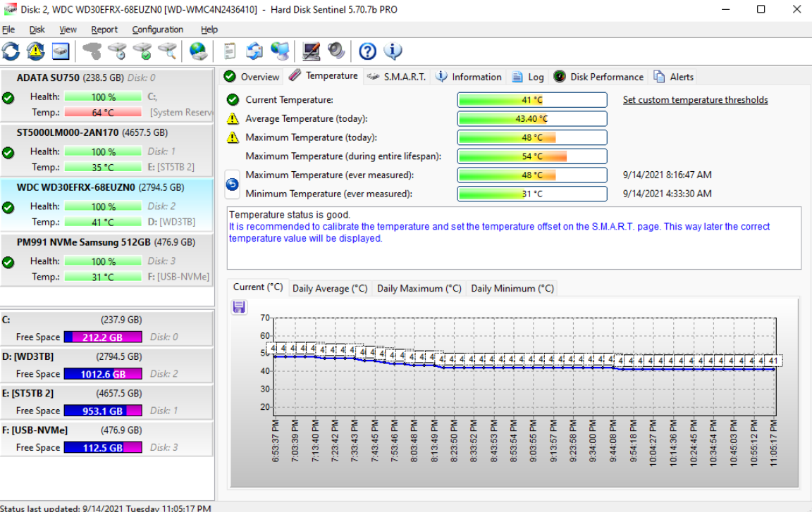Click the F: [USB-NVMe] free space 112.5 GB bar
The image size is (812, 512).
(103, 447)
